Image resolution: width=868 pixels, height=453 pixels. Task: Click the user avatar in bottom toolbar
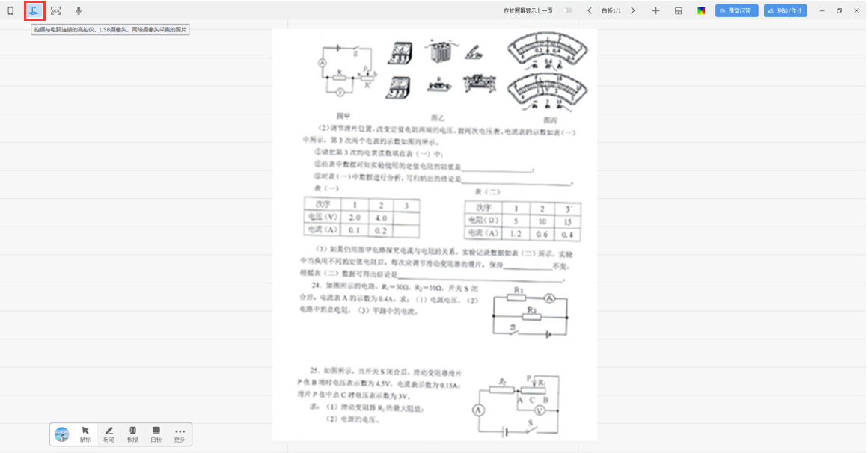tap(62, 434)
